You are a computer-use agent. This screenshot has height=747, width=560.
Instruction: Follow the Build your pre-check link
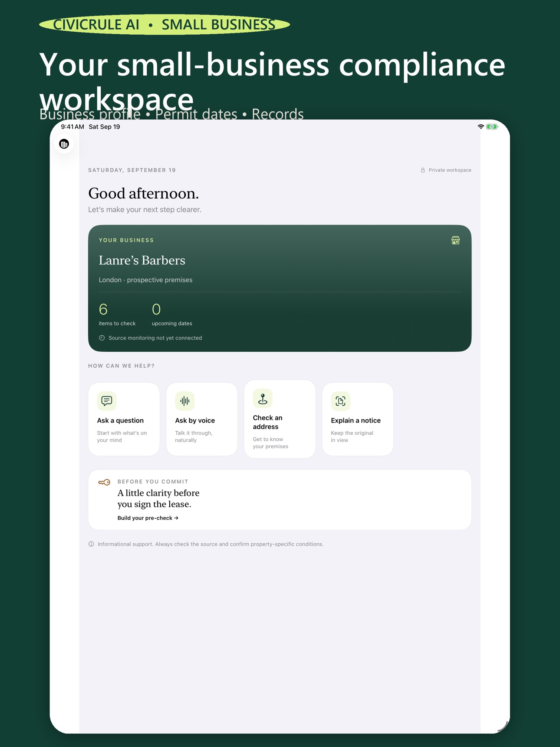coord(148,518)
